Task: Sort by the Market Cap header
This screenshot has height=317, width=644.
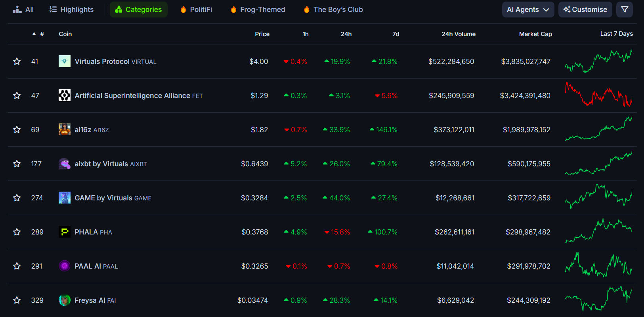Action: 535,34
